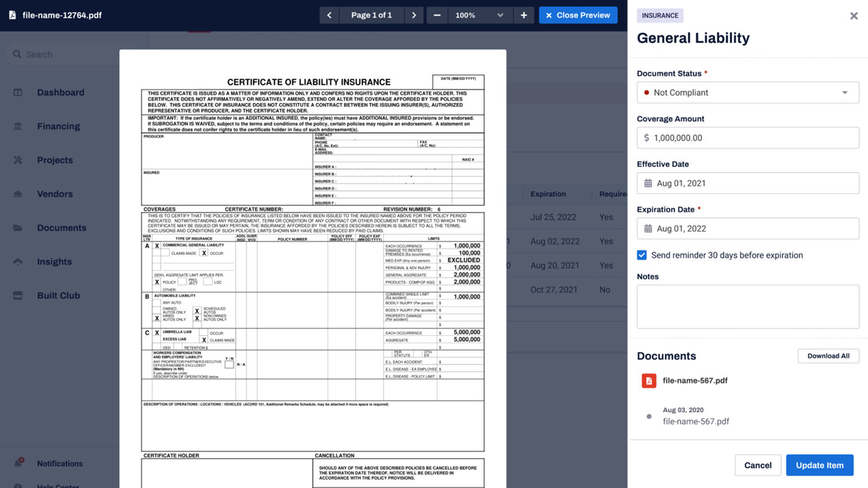
Task: Click the Effective Date calendar icon
Action: 648,183
